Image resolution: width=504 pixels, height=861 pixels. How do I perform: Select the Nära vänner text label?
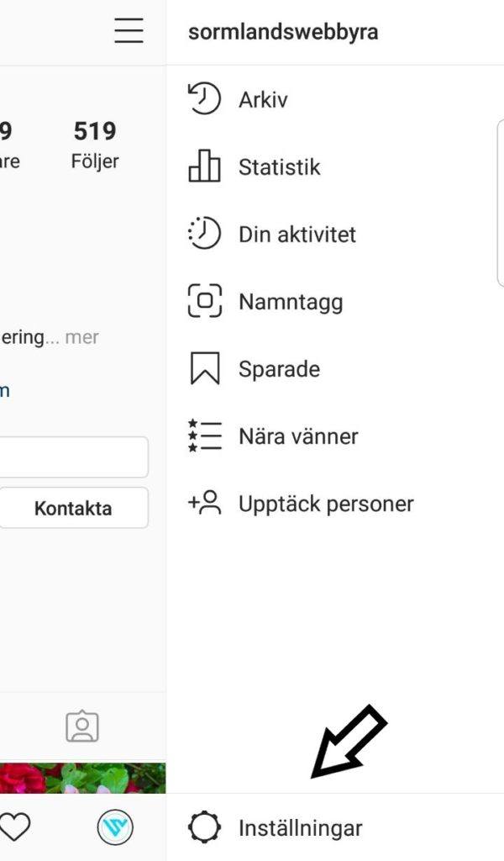coord(298,436)
